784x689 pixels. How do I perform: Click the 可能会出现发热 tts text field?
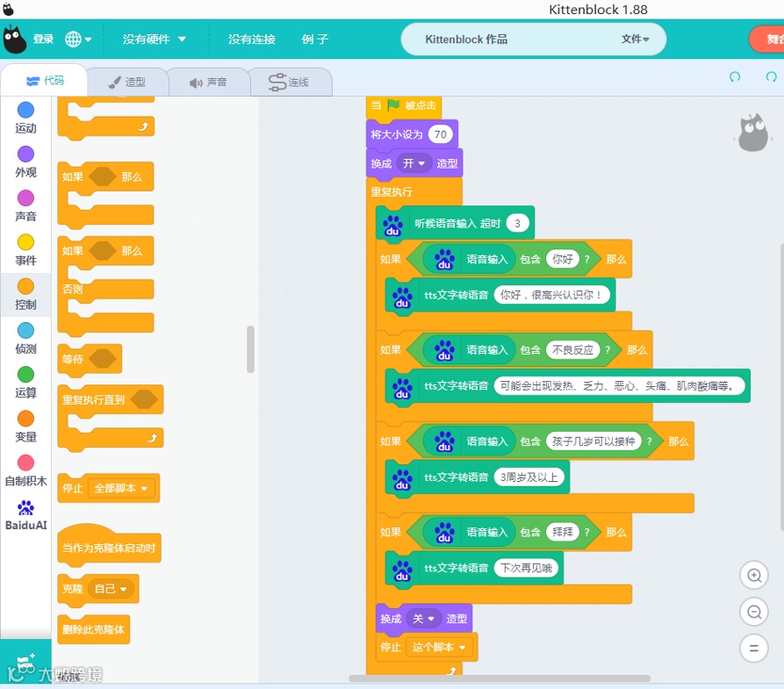(620, 386)
